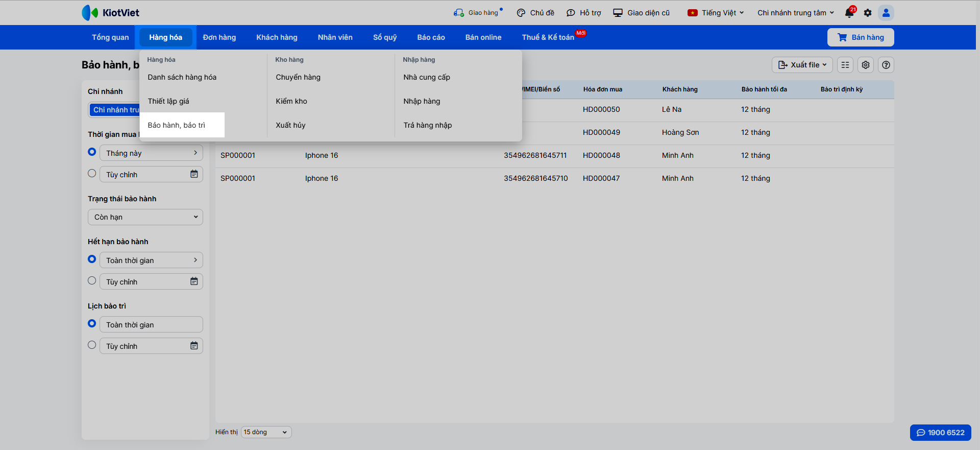Open notifications bell icon
980x450 pixels.
[849, 13]
